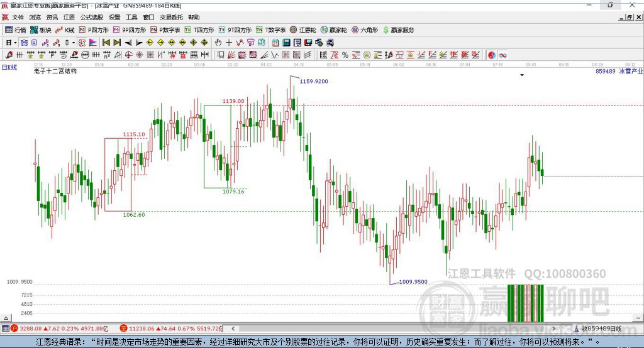Viewport: 644px width, 348px height.
Task: Open the 公式选股 menu
Action: 92,17
